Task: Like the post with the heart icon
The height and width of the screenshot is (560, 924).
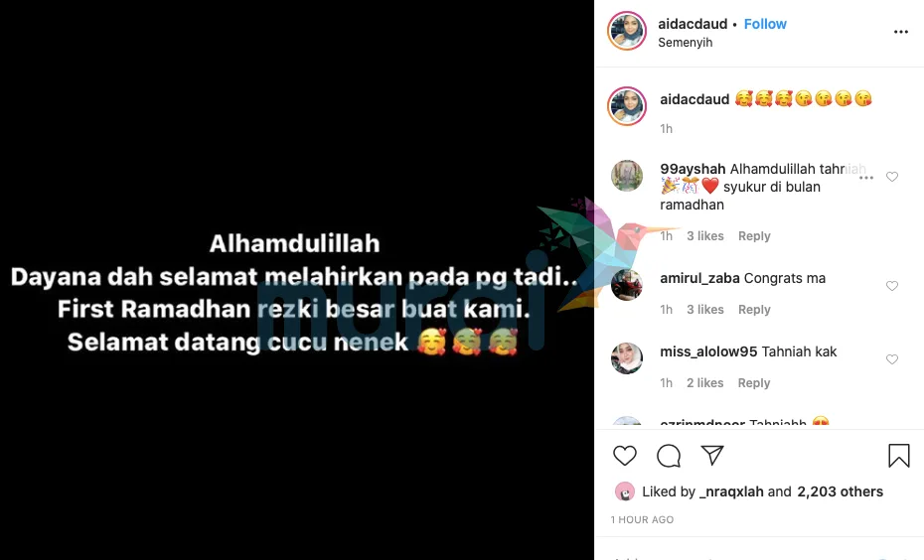Action: pos(625,456)
